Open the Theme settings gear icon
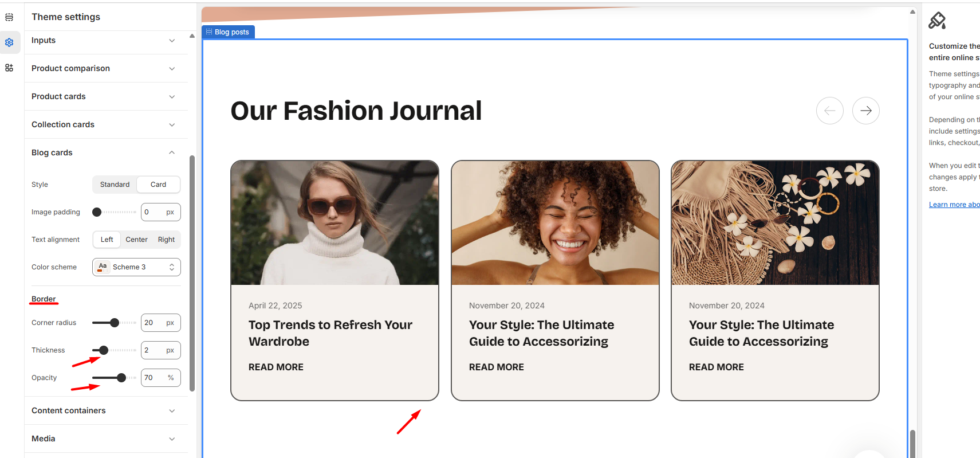The width and height of the screenshot is (980, 458). (x=9, y=42)
